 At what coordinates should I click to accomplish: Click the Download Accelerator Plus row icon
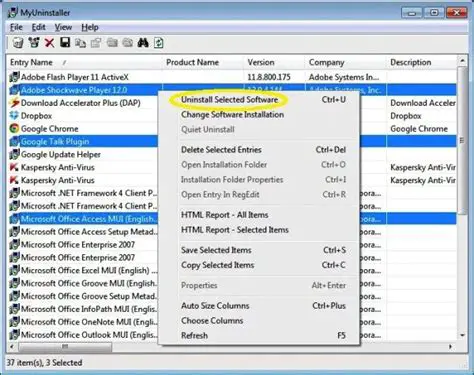(14, 103)
